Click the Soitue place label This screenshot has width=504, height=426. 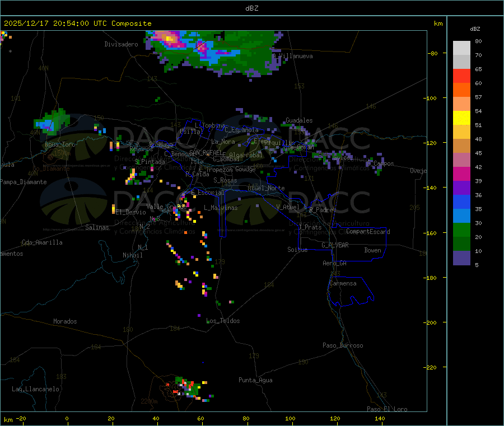point(297,250)
